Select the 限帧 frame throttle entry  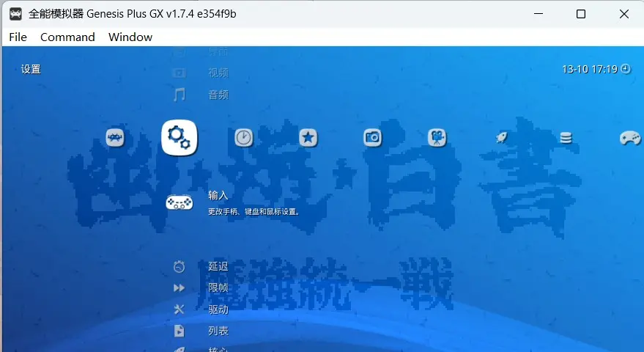(218, 288)
